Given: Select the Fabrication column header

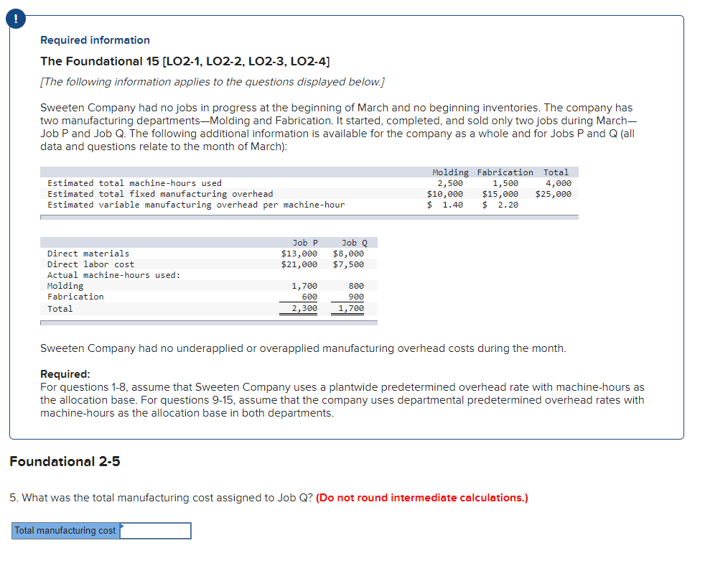Looking at the screenshot, I should click(x=505, y=172).
